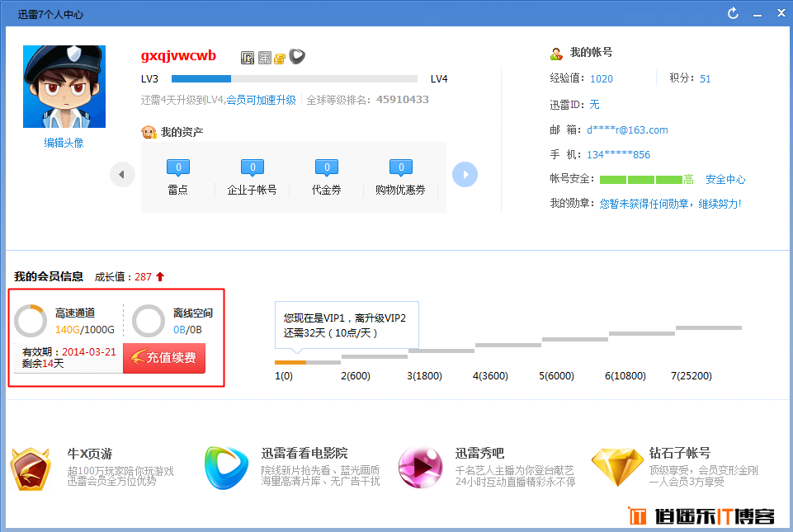Click the red up arrow beside 287
Image resolution: width=793 pixels, height=532 pixels.
pos(160,276)
